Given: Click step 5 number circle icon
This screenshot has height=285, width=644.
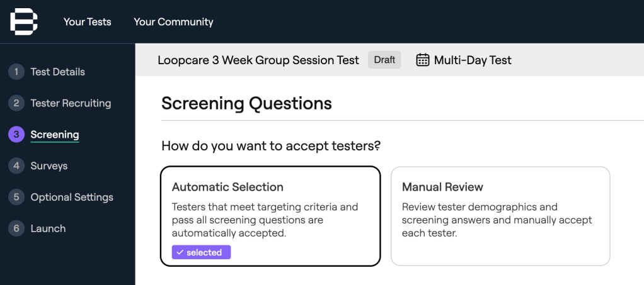Looking at the screenshot, I should (x=16, y=198).
